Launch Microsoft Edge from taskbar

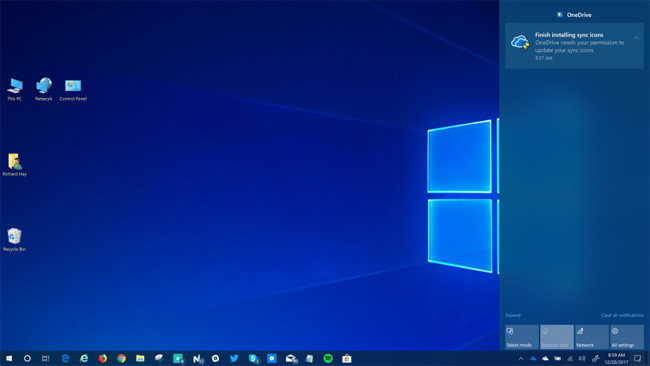click(65, 359)
